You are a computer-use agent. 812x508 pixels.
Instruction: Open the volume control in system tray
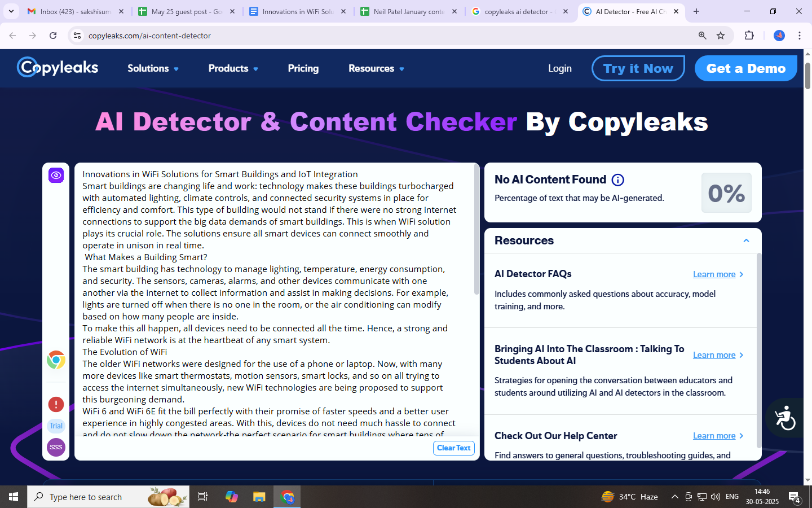point(716,497)
